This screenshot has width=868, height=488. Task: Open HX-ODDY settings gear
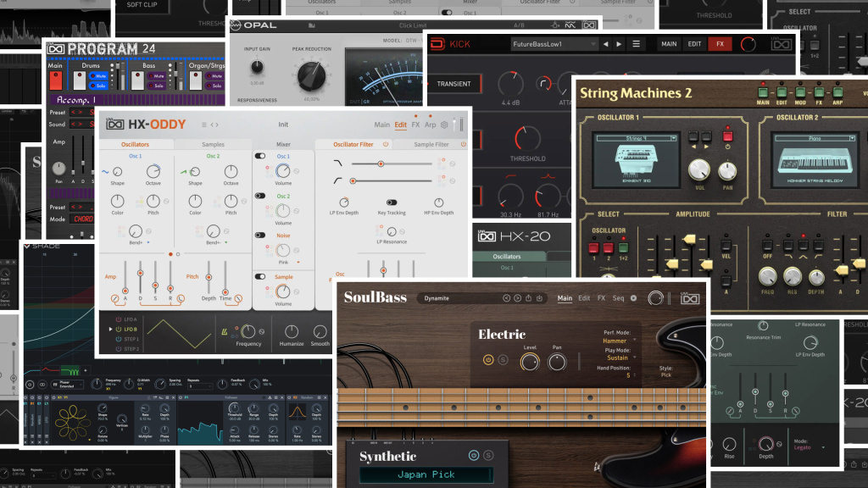[444, 125]
